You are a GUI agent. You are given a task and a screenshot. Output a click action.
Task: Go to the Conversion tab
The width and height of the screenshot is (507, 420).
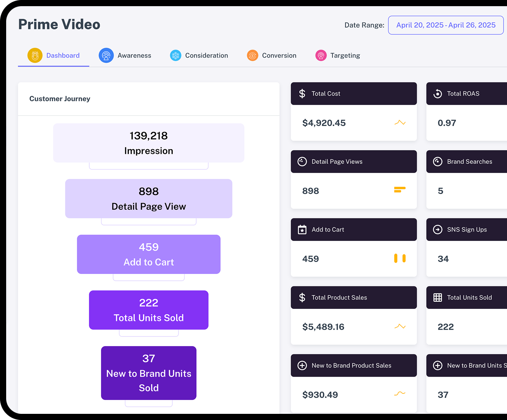click(272, 55)
